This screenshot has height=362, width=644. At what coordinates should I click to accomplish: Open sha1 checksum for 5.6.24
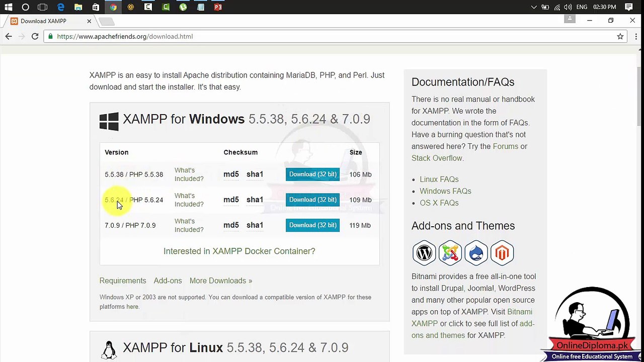(255, 200)
